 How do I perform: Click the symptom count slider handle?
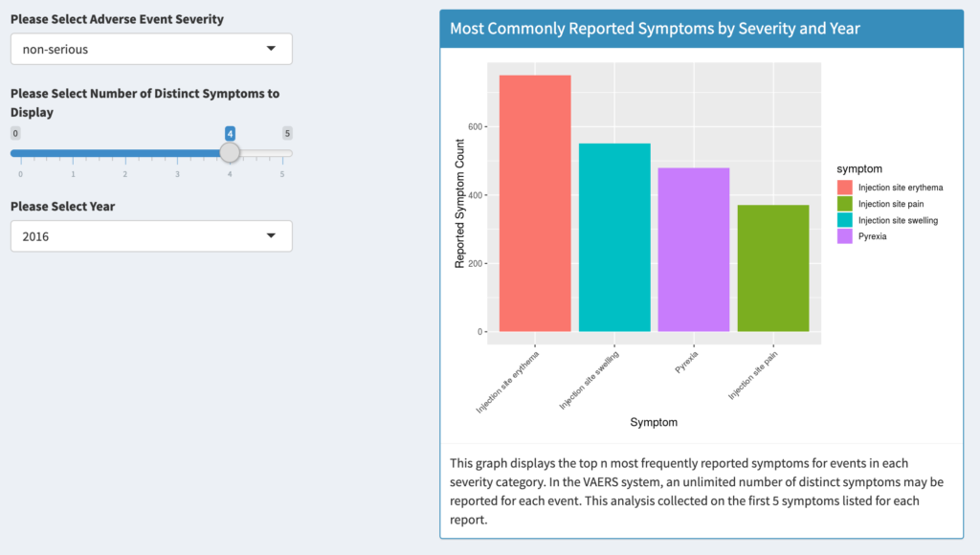point(230,153)
